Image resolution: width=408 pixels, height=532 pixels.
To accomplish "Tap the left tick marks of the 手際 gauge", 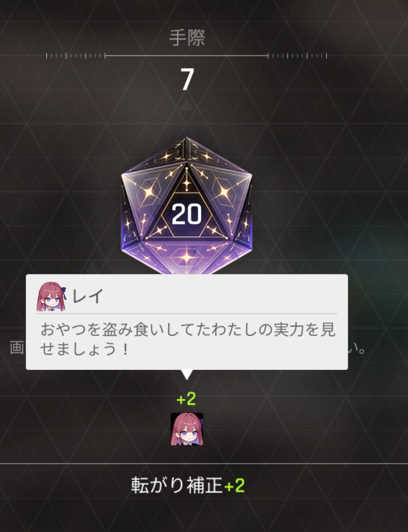I will [76, 56].
